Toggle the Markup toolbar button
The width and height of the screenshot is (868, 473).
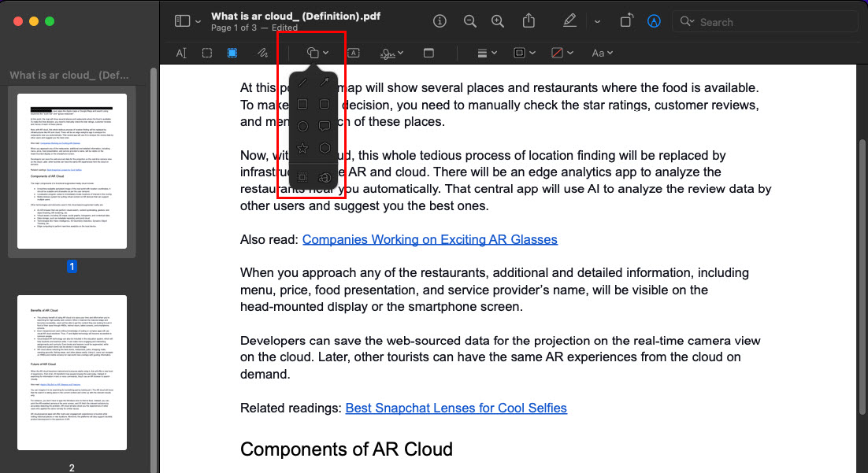click(x=654, y=21)
